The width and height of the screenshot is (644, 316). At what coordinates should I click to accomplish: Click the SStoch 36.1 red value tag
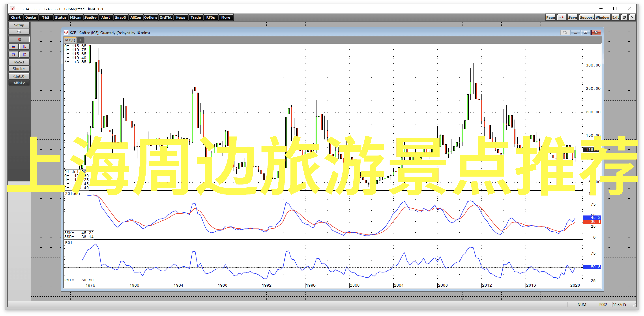coord(592,222)
